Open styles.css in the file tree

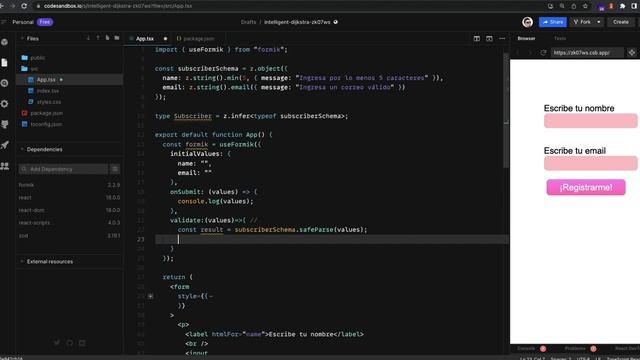[x=69, y=102]
